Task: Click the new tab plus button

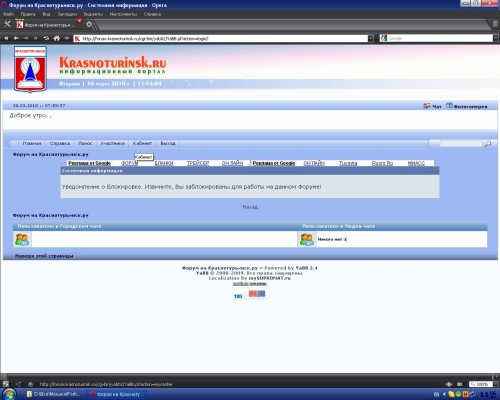Action: (89, 24)
